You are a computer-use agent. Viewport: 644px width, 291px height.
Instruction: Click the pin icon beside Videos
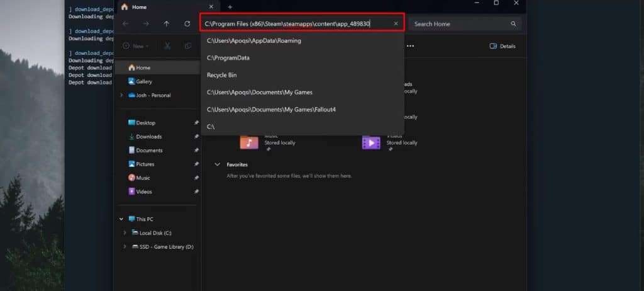pyautogui.click(x=196, y=192)
